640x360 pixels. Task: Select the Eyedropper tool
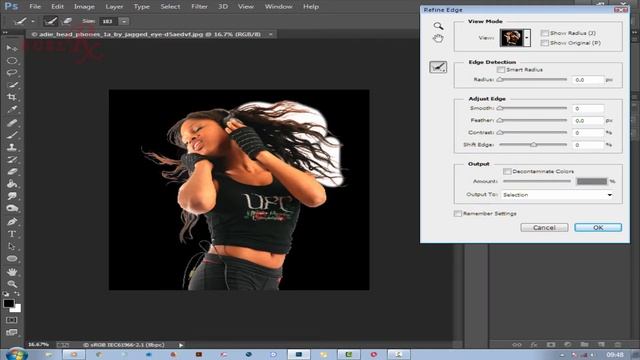[11, 110]
